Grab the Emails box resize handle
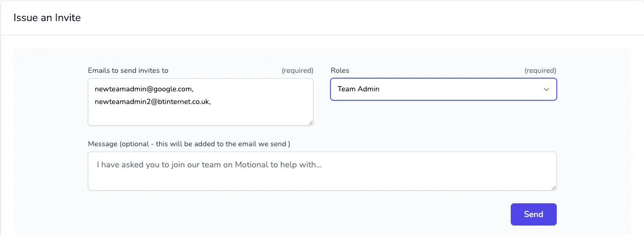This screenshot has width=644, height=235. [x=310, y=123]
